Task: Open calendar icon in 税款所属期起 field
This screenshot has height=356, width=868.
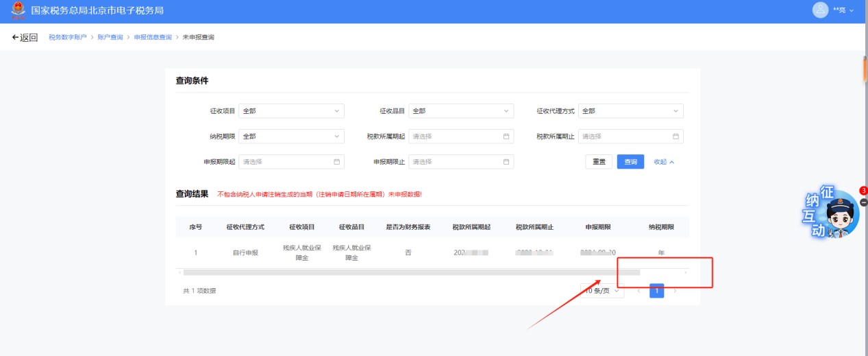Action: click(x=506, y=137)
